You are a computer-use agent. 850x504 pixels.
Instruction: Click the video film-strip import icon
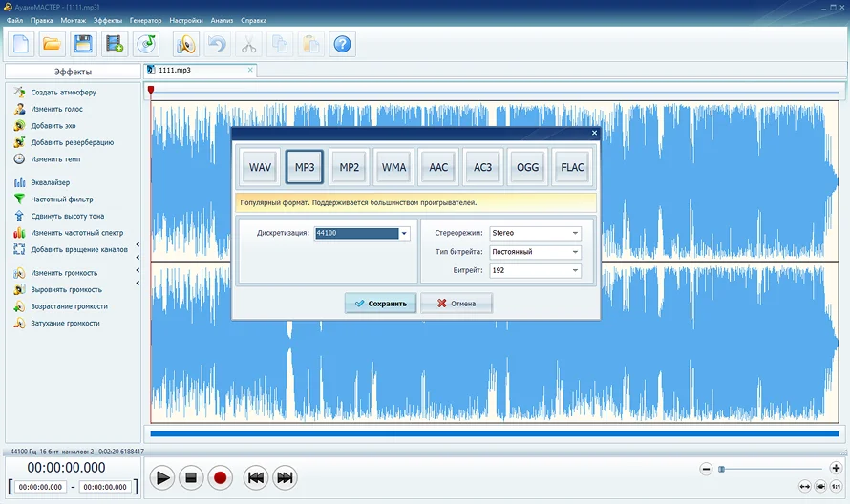click(x=115, y=44)
